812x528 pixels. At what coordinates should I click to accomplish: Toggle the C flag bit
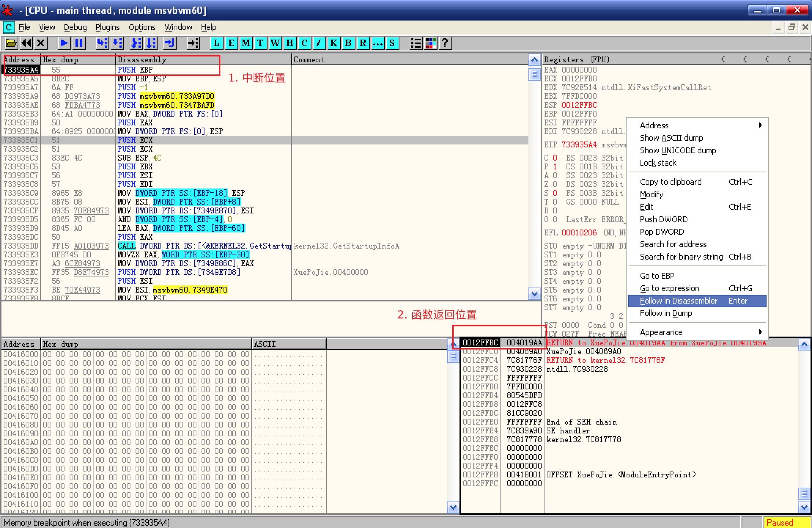[555, 158]
